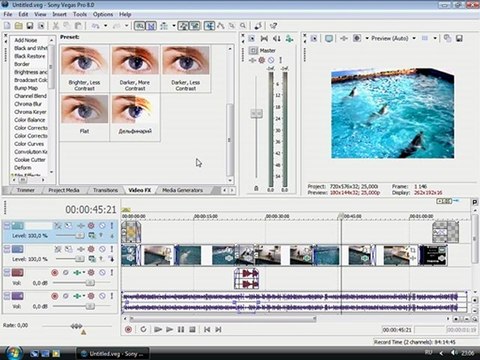480x360 pixels.
Task: Toggle Loop Playback in transport bar
Action: click(143, 329)
